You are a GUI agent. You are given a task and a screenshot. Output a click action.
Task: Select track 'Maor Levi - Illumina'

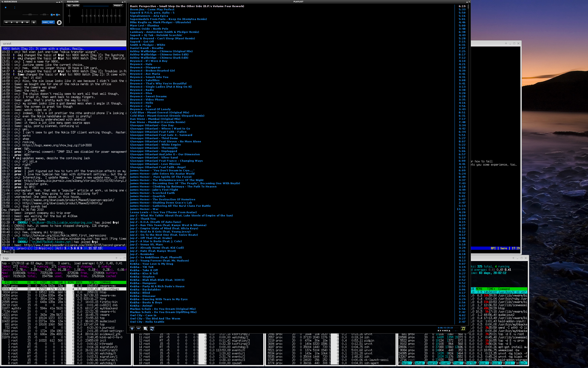(x=144, y=25)
